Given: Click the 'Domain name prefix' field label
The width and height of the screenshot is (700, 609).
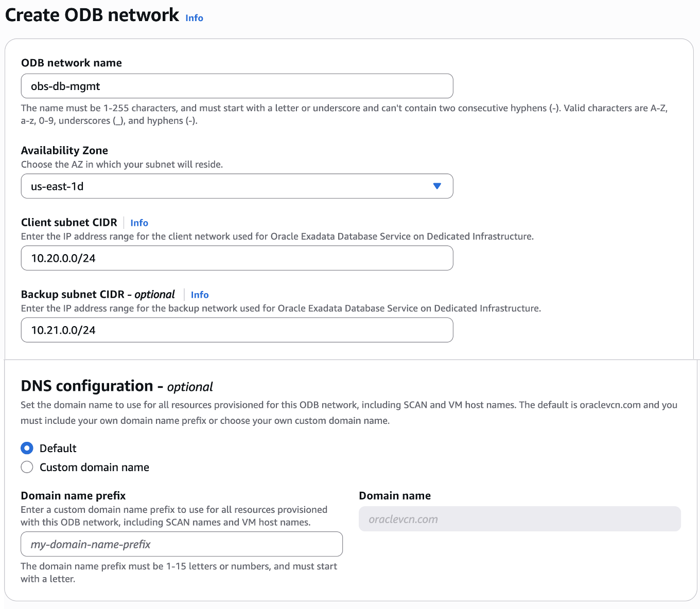Looking at the screenshot, I should (x=73, y=495).
